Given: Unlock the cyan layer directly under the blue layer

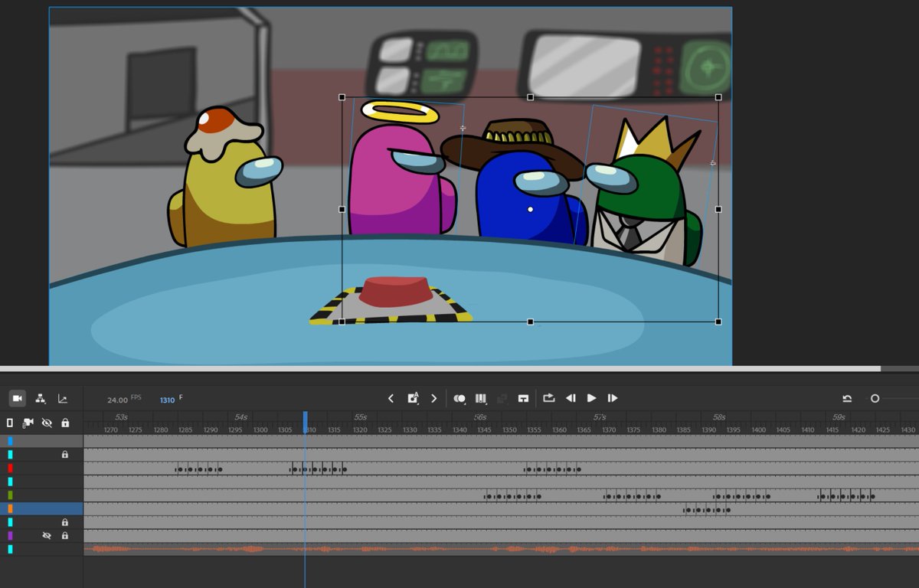Looking at the screenshot, I should [x=65, y=454].
